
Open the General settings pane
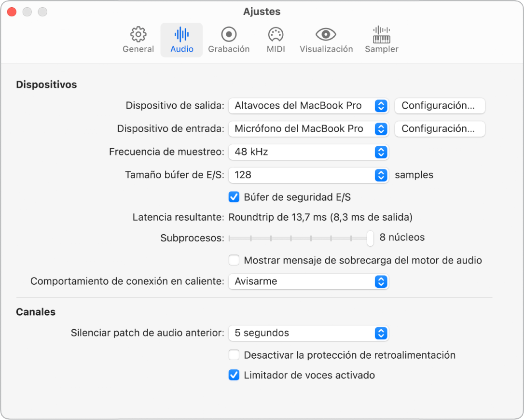coord(138,40)
